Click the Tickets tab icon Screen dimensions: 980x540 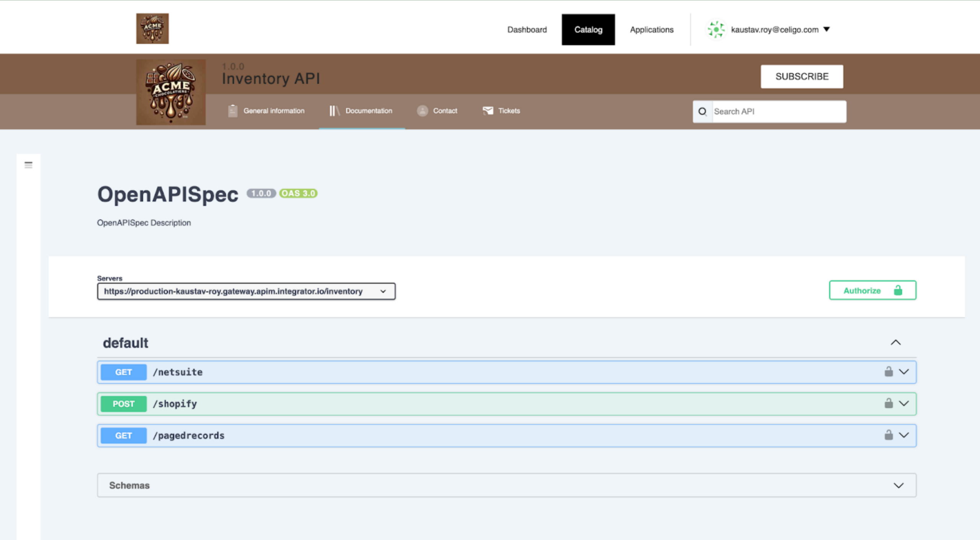(488, 111)
